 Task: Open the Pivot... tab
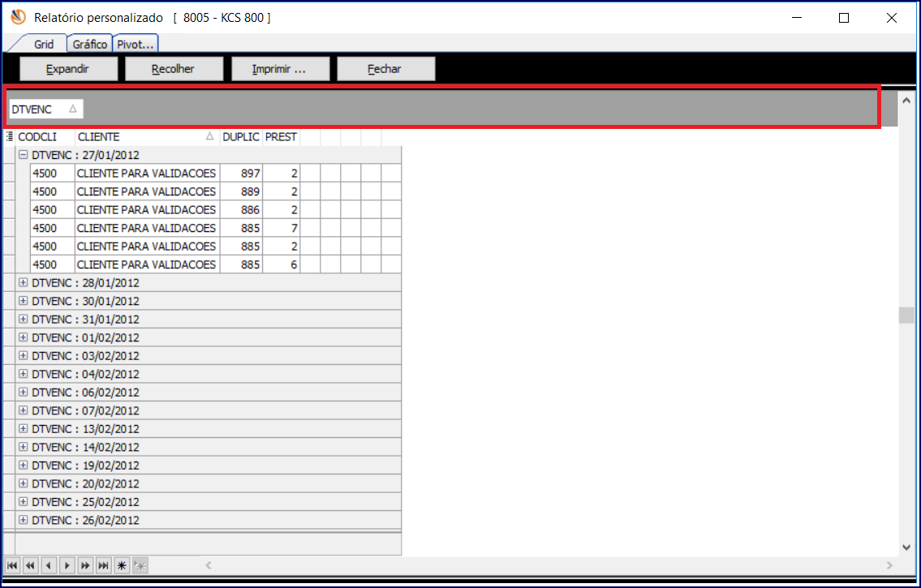click(135, 44)
